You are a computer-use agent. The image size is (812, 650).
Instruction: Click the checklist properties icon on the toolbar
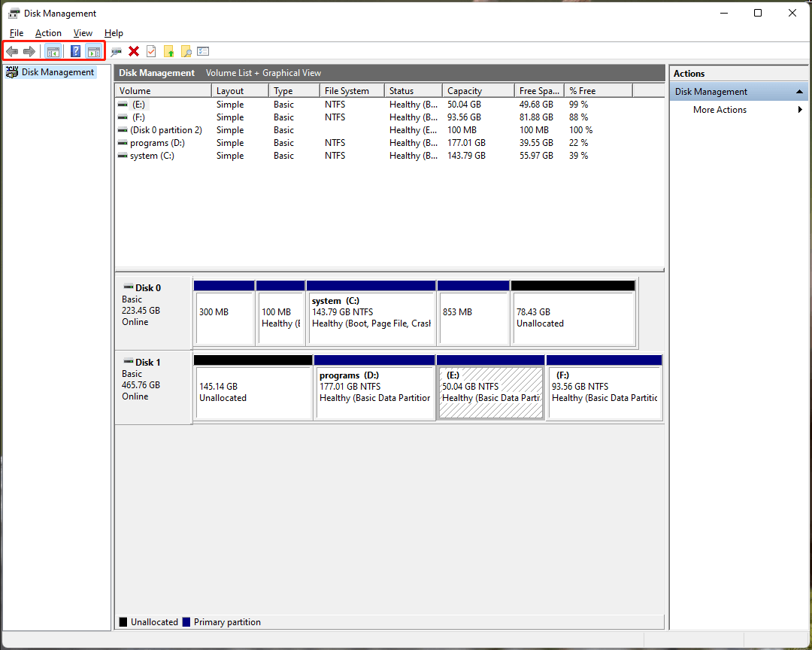click(x=203, y=51)
